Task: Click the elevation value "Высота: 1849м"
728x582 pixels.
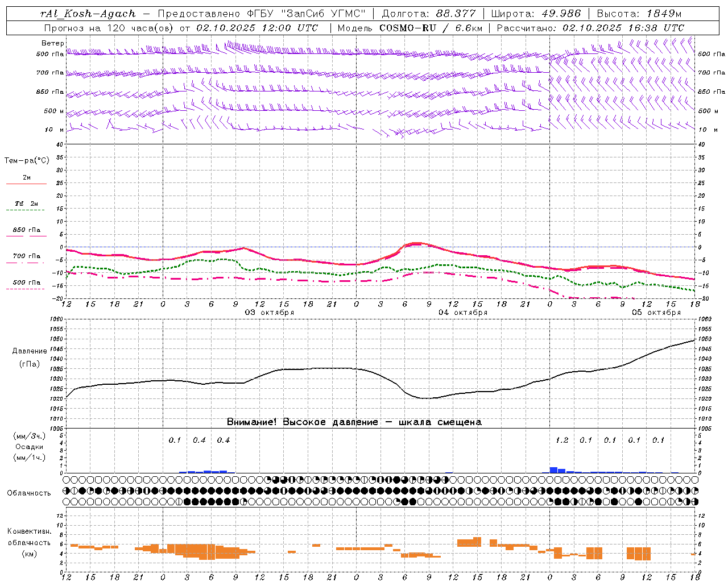Action: pyautogui.click(x=639, y=14)
